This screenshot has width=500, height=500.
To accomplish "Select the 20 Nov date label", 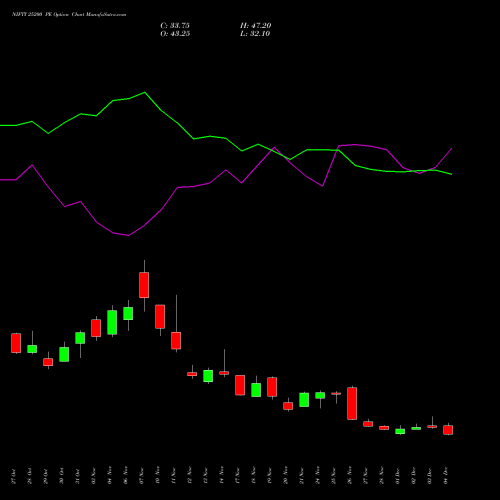I will pyautogui.click(x=286, y=476).
